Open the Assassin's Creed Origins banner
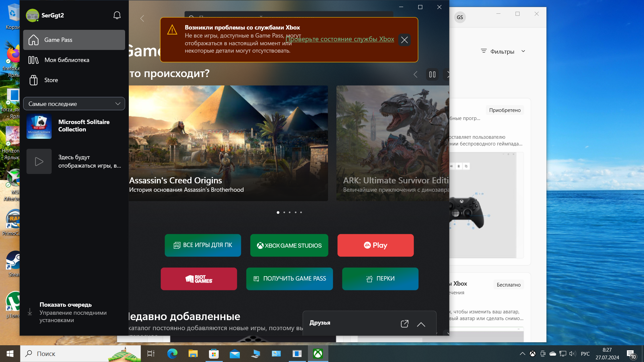This screenshot has height=362, width=644. coord(228,143)
